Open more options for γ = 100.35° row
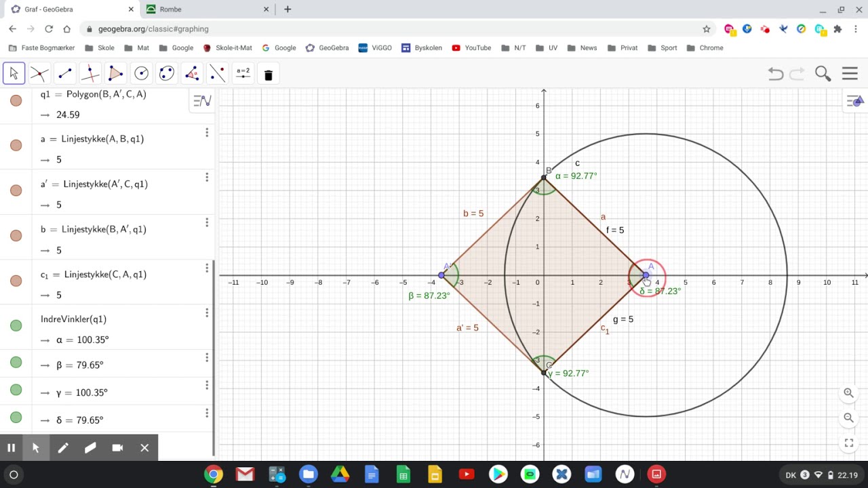 pyautogui.click(x=207, y=386)
